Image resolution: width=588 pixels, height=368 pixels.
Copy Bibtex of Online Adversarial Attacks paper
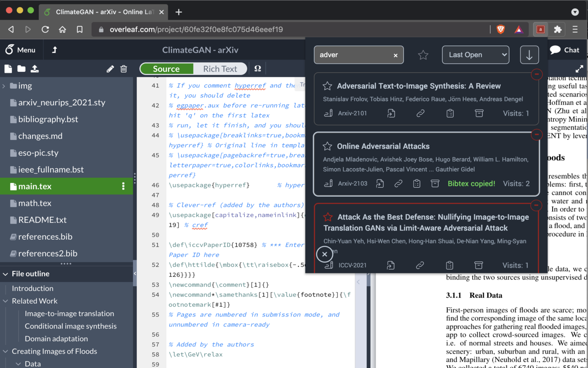point(417,184)
